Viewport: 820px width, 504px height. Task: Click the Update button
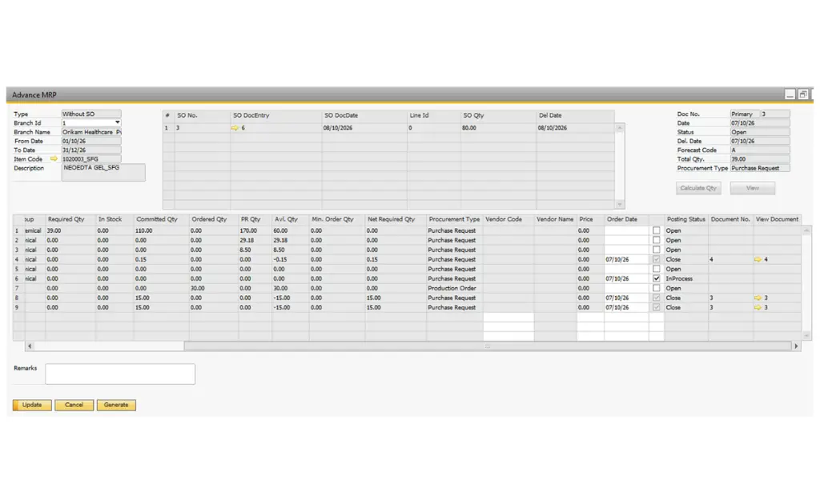point(32,405)
